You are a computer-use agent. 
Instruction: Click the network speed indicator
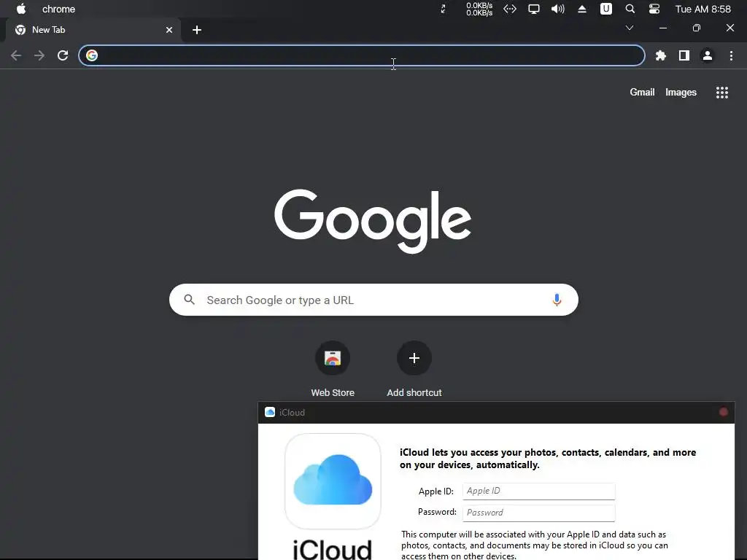479,9
